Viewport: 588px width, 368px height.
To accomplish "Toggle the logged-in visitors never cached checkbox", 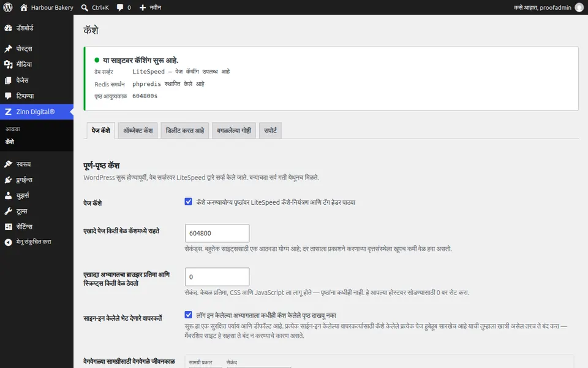I will (x=188, y=315).
